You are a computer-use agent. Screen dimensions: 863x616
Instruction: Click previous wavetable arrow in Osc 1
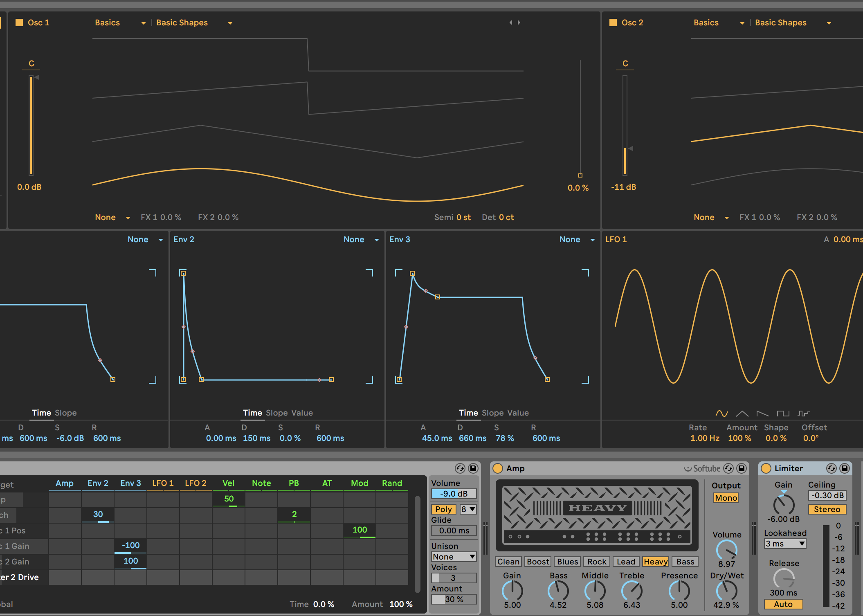coord(511,22)
